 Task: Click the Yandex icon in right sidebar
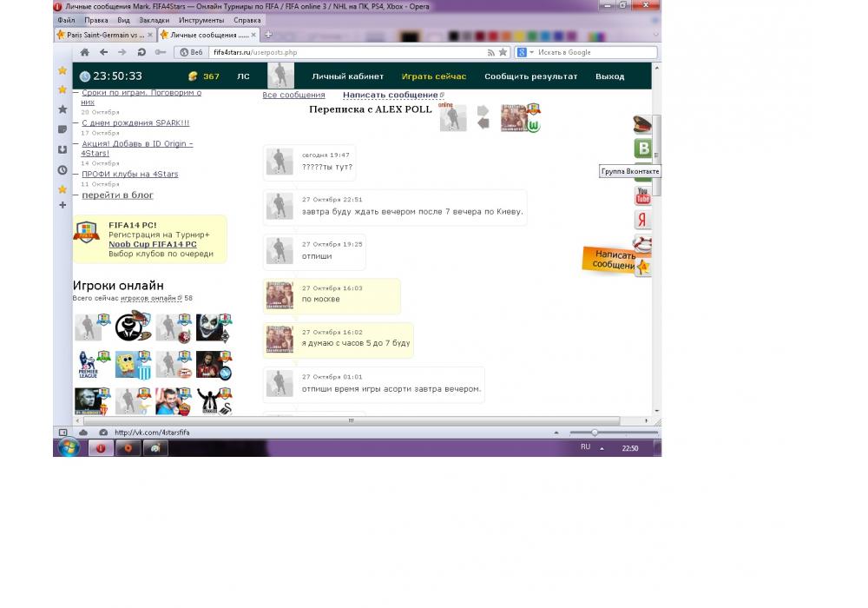click(642, 220)
